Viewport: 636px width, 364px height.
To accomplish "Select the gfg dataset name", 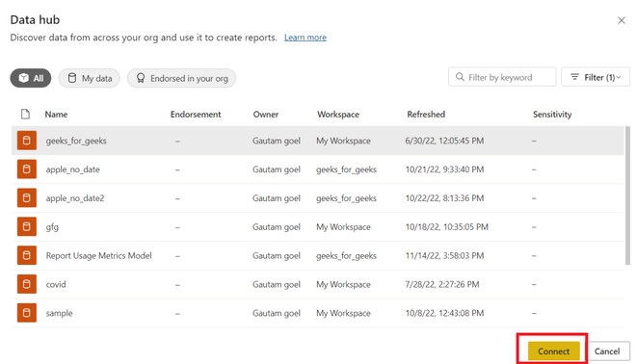I will pyautogui.click(x=52, y=227).
